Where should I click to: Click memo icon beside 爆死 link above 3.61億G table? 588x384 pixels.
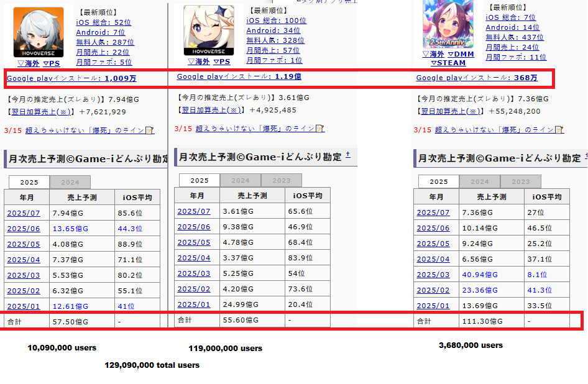[x=320, y=129]
